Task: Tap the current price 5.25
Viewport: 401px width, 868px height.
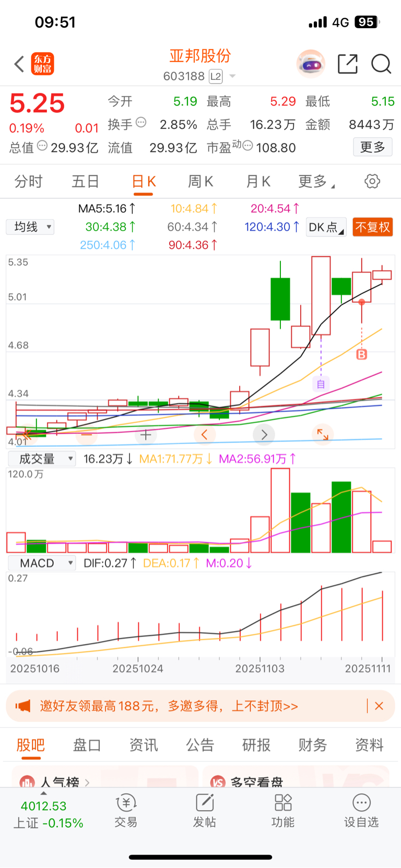Action: (37, 103)
